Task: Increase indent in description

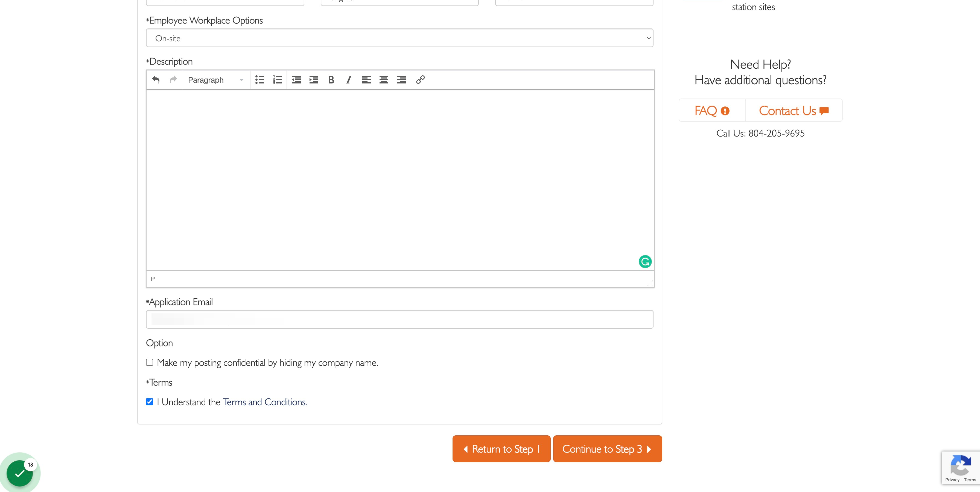Action: (x=314, y=80)
